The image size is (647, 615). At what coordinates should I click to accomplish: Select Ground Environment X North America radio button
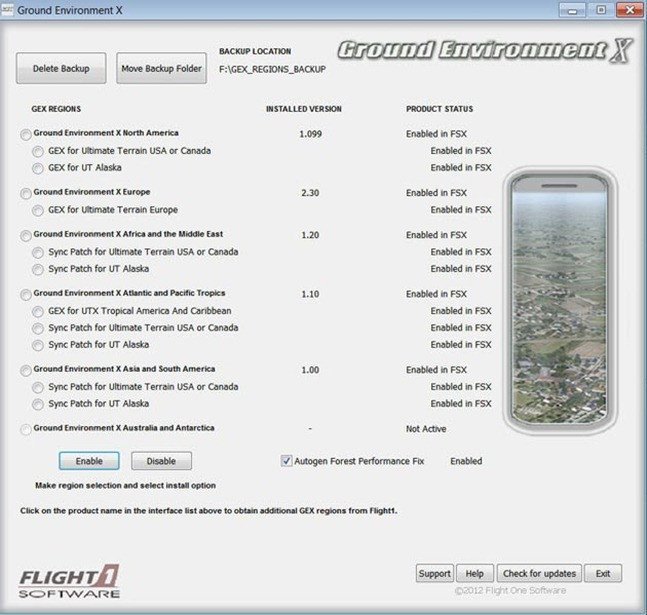26,135
